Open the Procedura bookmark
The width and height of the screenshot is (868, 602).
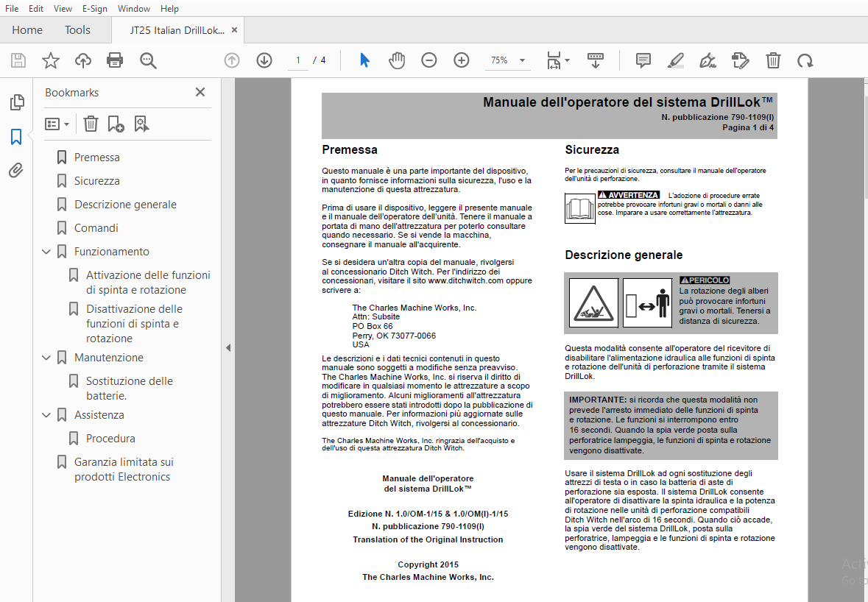110,438
